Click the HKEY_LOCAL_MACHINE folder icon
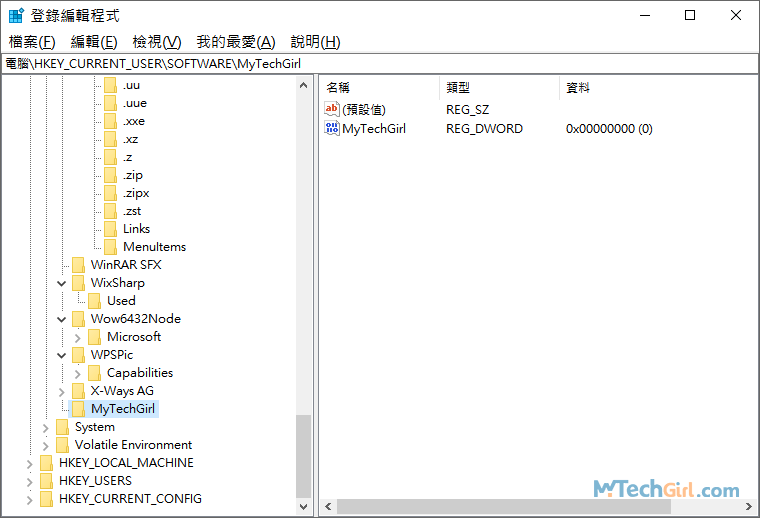 tap(46, 463)
